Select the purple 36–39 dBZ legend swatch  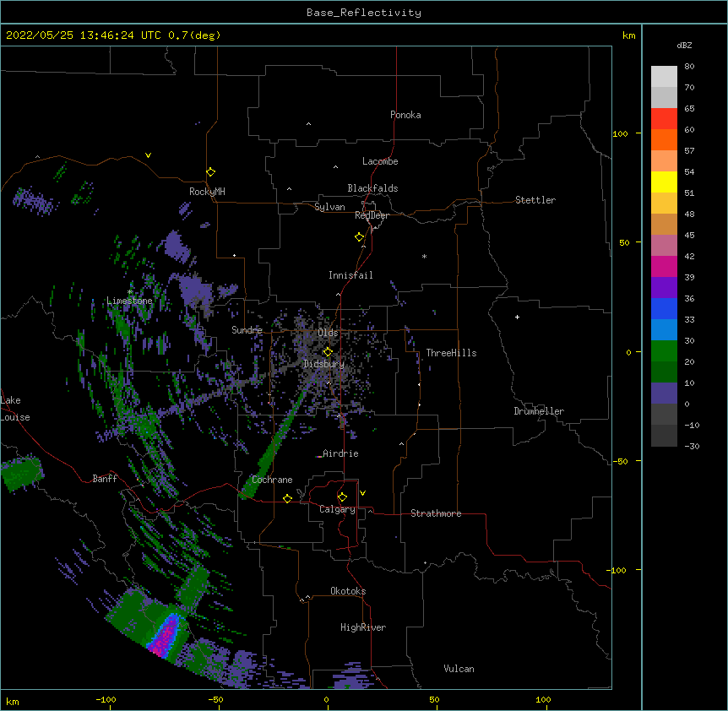tap(664, 288)
